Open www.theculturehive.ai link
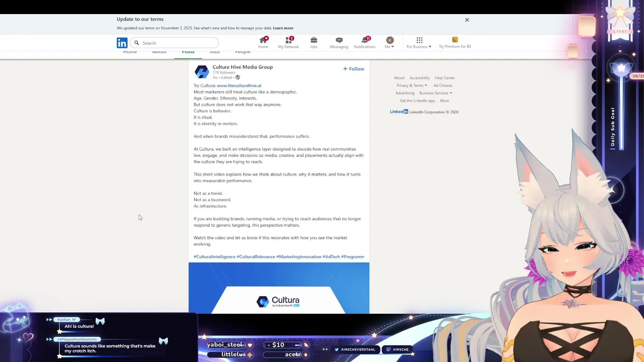The image size is (644, 362). (x=239, y=85)
